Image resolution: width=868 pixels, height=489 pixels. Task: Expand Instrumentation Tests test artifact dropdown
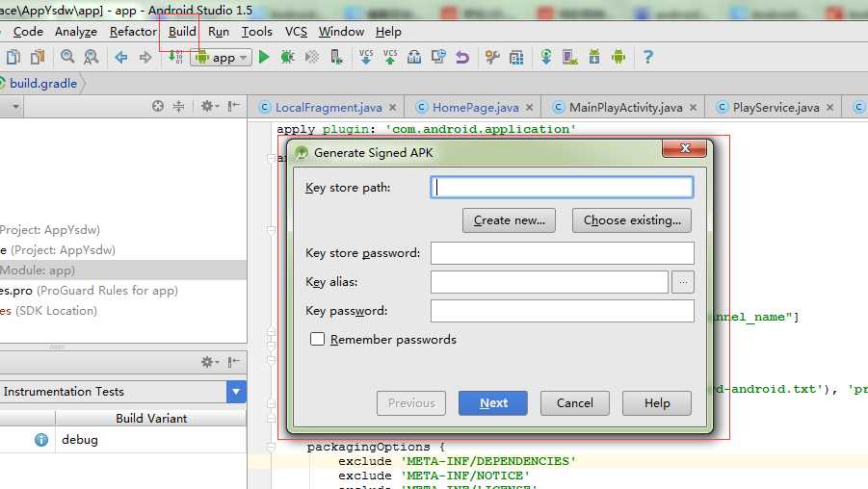coord(236,392)
